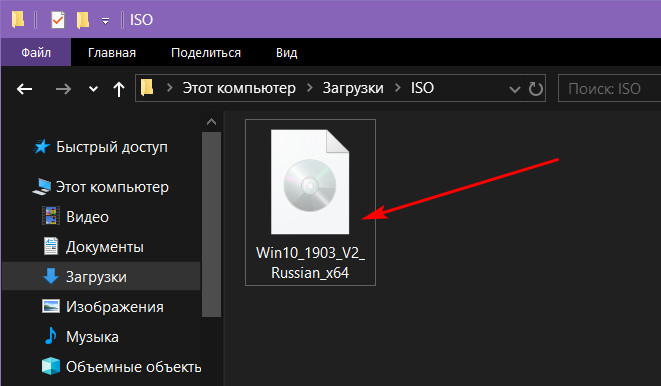
Task: Open Объемные объекты in navigation pane
Action: tap(133, 367)
